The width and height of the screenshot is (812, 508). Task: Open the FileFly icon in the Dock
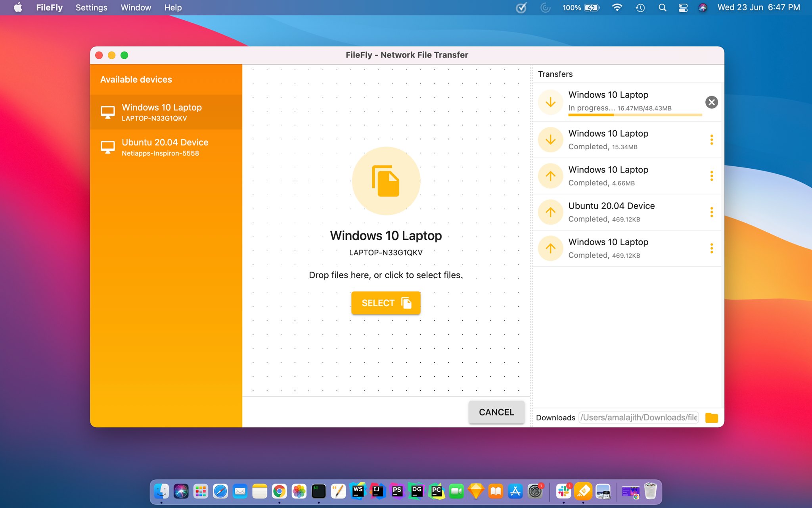583,492
